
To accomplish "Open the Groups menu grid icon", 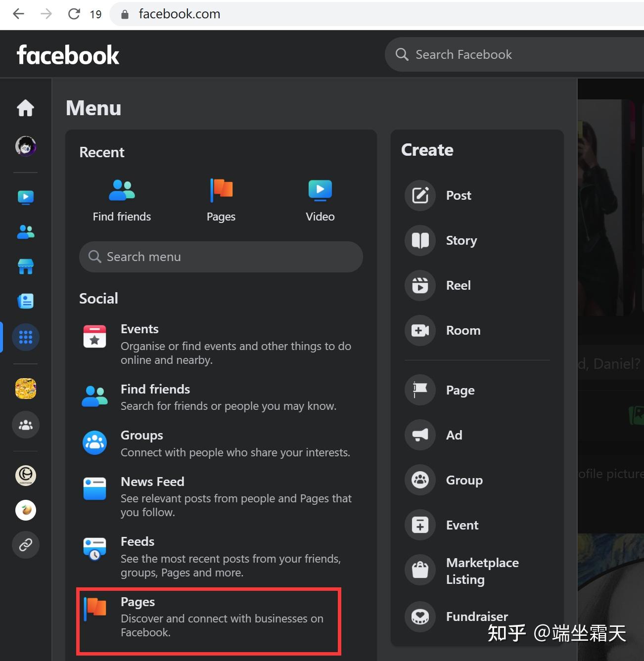I will coord(25,337).
